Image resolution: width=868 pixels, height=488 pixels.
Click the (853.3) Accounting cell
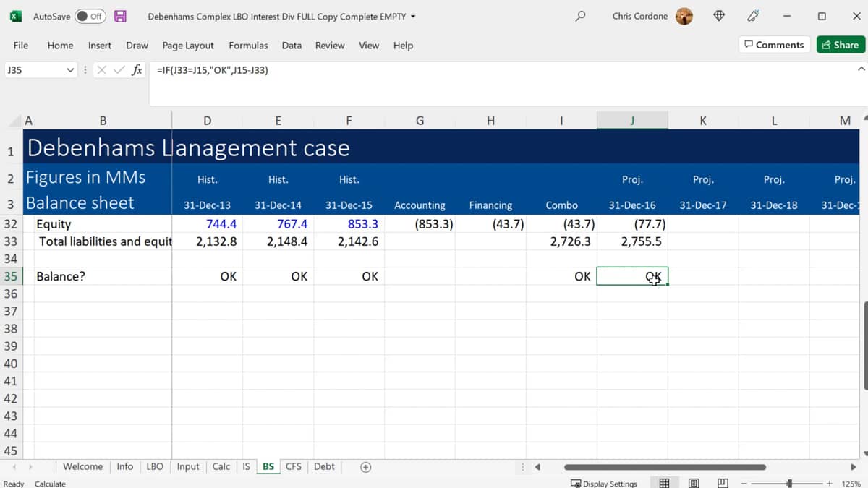pyautogui.click(x=420, y=224)
